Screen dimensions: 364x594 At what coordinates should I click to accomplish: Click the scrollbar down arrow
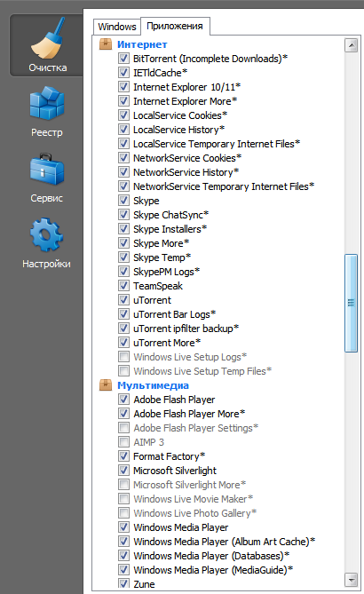point(351,579)
